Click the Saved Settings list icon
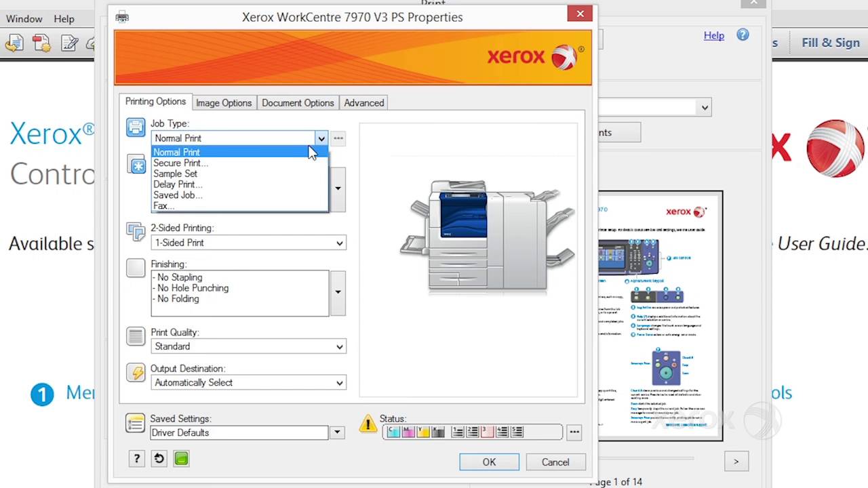 [136, 423]
